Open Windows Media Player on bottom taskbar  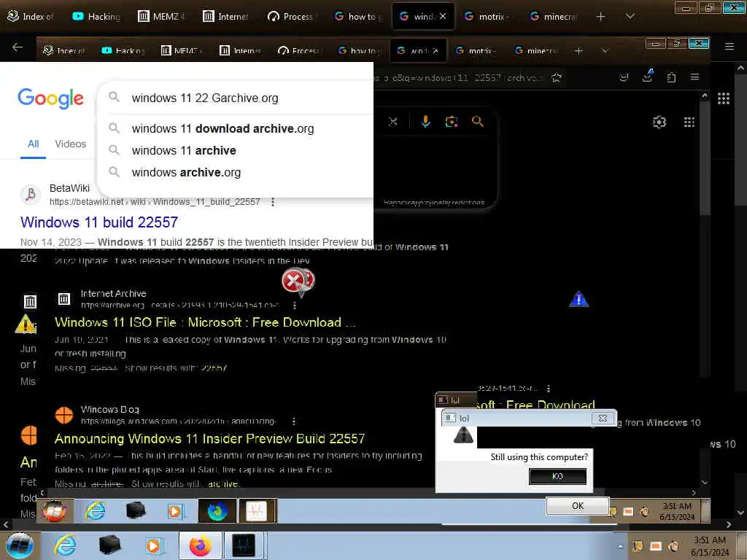(153, 545)
